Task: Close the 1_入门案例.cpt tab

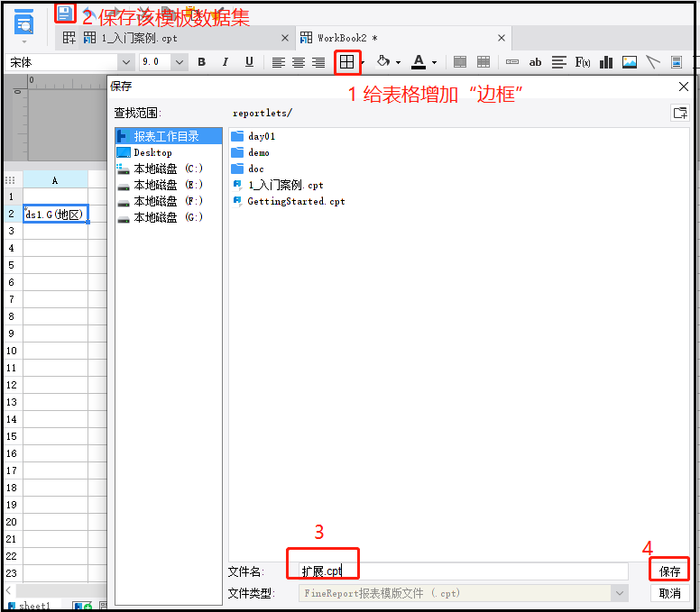Action: click(285, 38)
